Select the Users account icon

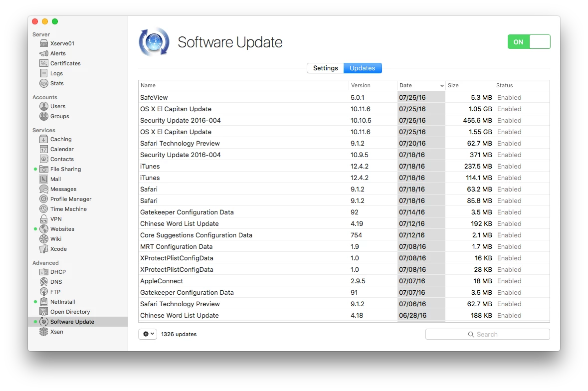[44, 106]
